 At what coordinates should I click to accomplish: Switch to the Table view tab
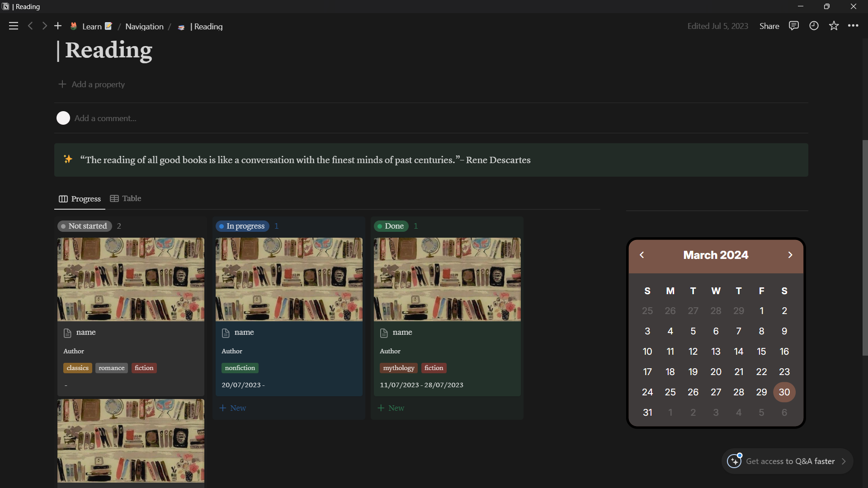[x=126, y=198]
